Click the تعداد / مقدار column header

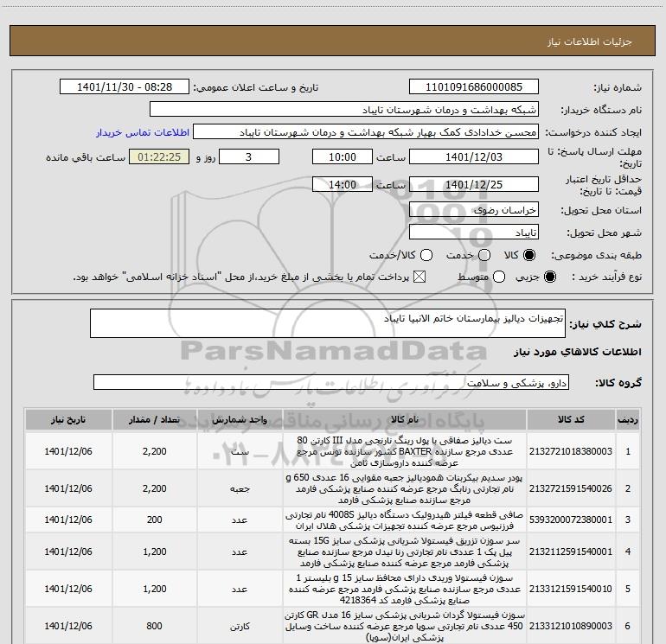pyautogui.click(x=155, y=420)
